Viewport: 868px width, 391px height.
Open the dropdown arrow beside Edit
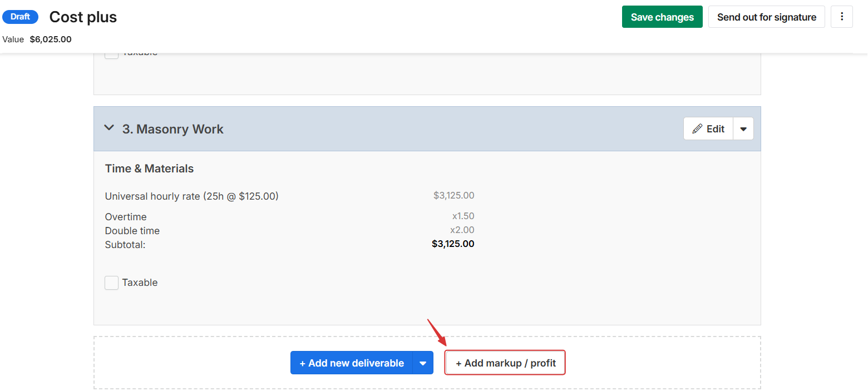(x=743, y=128)
